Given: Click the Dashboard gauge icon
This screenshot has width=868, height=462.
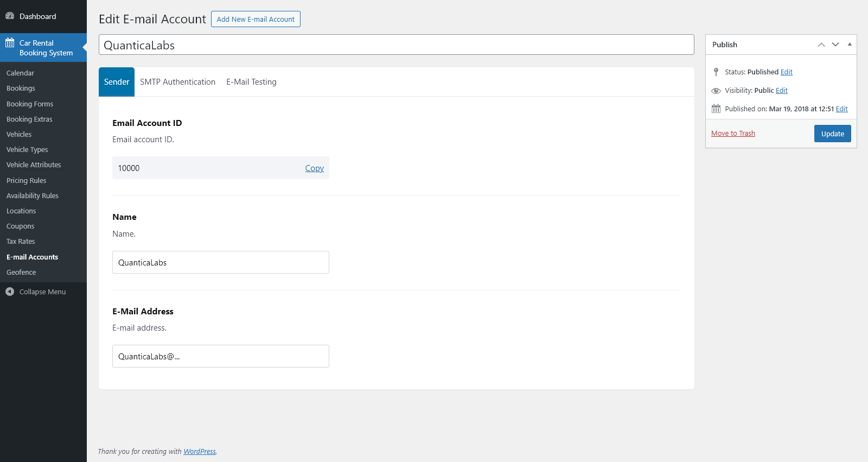Looking at the screenshot, I should click(x=10, y=16).
